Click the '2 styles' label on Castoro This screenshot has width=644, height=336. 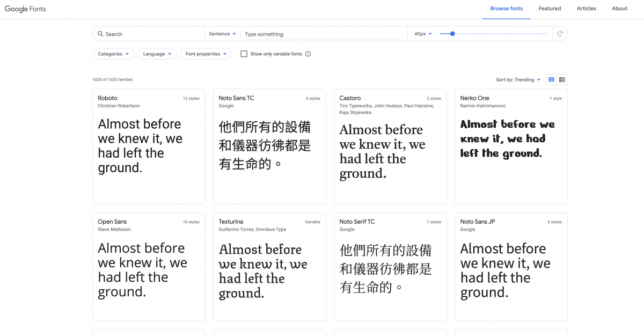point(434,98)
